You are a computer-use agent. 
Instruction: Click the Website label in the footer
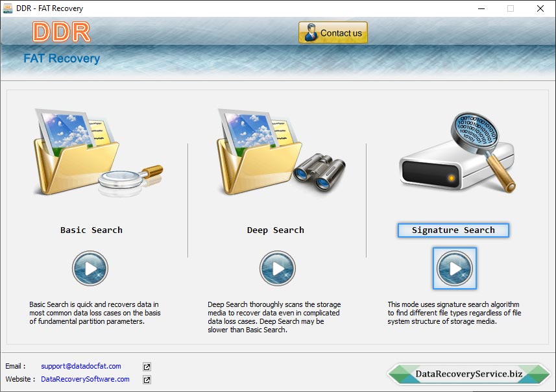point(20,379)
